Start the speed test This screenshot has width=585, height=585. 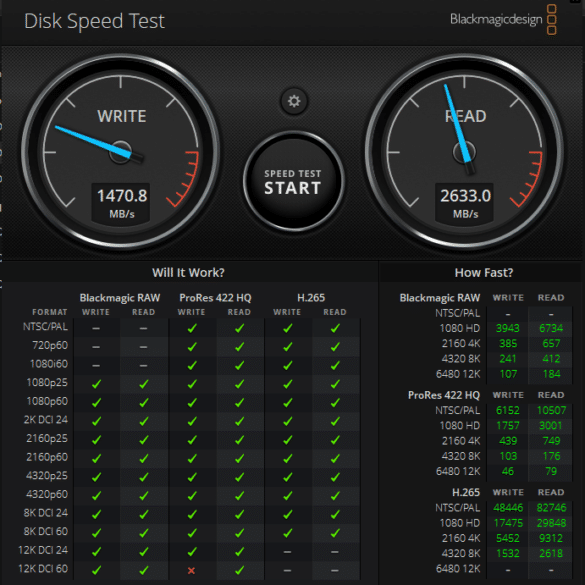coord(293,181)
